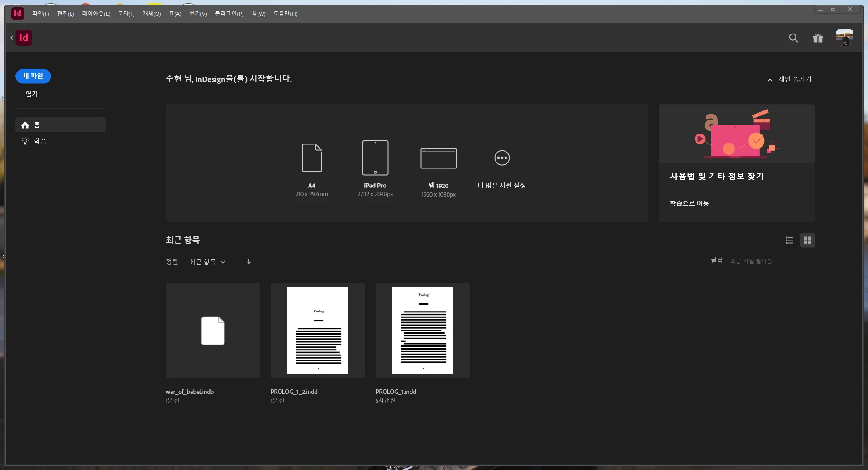Open 플러그인(P) menu
868x470 pixels.
click(229, 14)
